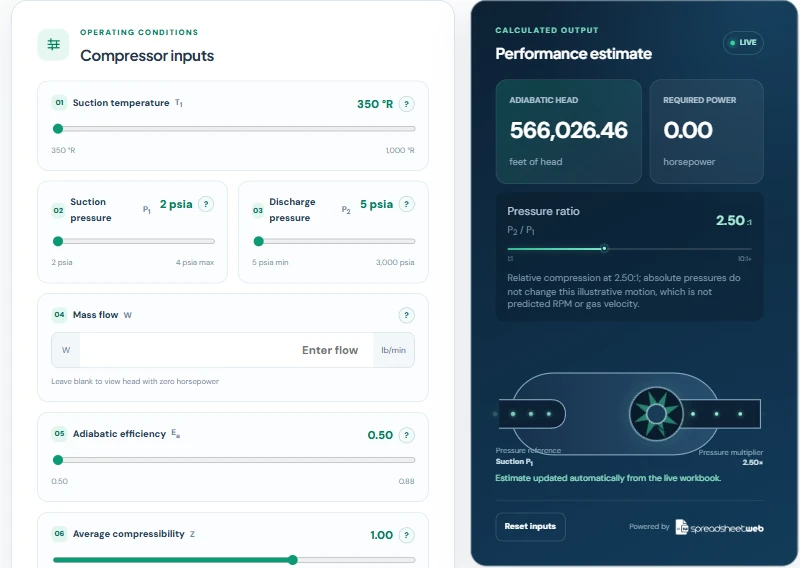
Task: Click the Average compressibility slider handle
Action: [292, 560]
